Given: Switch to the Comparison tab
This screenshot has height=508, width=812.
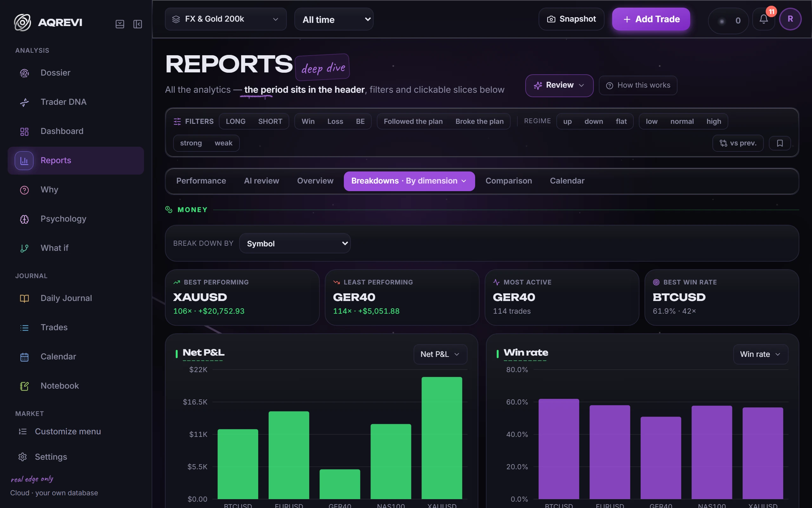Looking at the screenshot, I should [509, 181].
